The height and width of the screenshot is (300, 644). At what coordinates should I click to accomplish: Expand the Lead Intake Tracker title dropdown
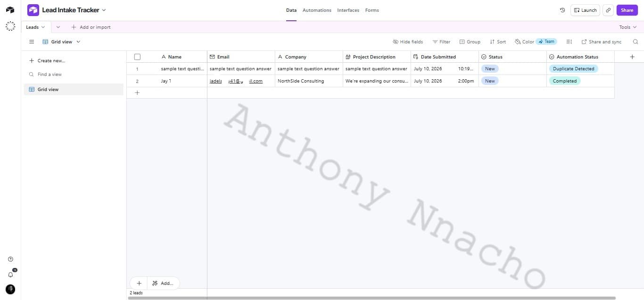point(104,10)
